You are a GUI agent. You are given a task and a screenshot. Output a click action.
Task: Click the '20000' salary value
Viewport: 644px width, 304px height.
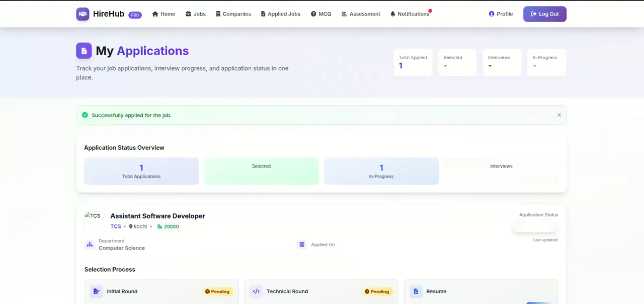(171, 226)
